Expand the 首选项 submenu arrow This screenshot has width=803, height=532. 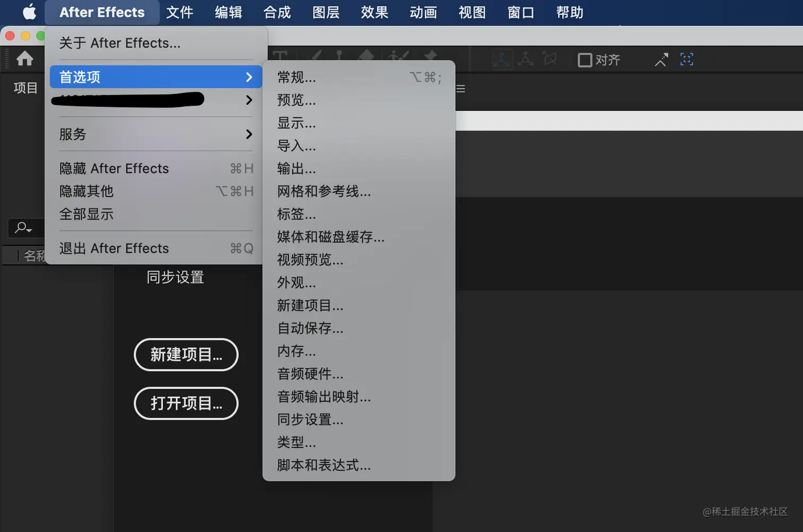click(249, 77)
